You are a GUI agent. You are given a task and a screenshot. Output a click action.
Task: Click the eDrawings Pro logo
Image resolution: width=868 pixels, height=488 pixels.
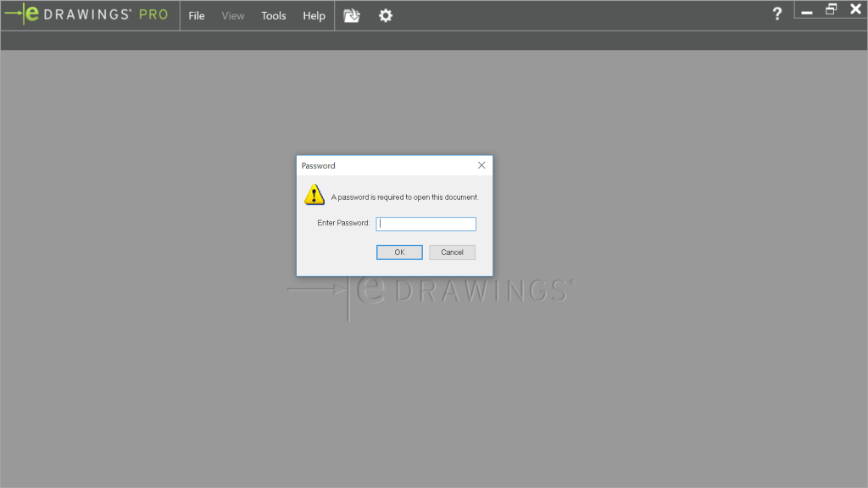(x=86, y=15)
